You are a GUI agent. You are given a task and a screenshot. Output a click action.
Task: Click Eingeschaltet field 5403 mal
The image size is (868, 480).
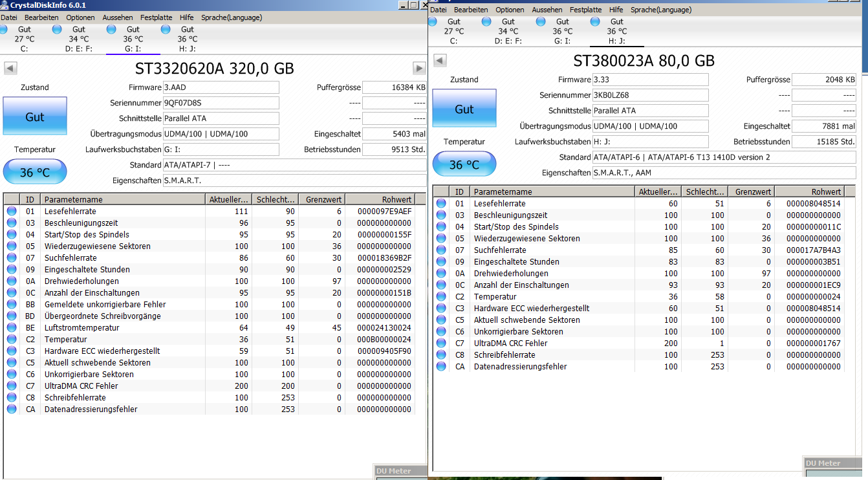pyautogui.click(x=394, y=134)
